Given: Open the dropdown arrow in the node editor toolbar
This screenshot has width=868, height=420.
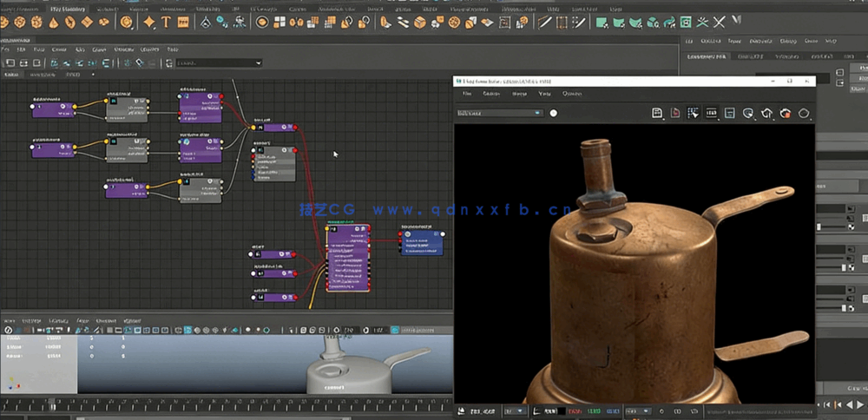Looking at the screenshot, I should click(258, 63).
